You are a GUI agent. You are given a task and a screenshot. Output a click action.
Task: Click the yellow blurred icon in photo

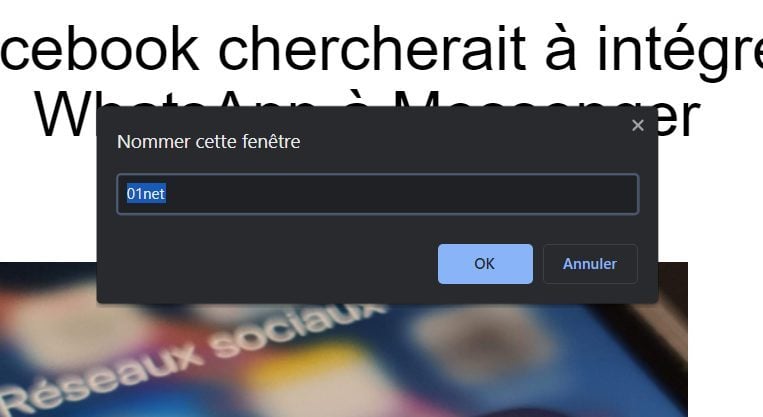coord(311,370)
